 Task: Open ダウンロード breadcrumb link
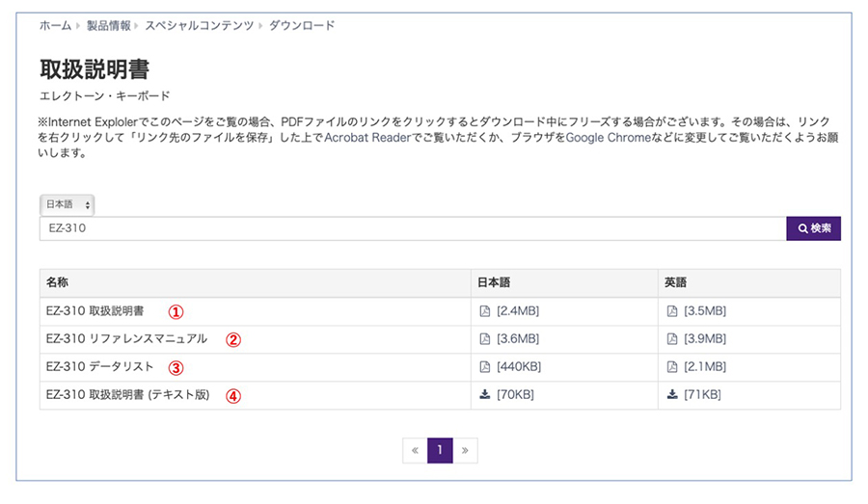click(x=302, y=25)
